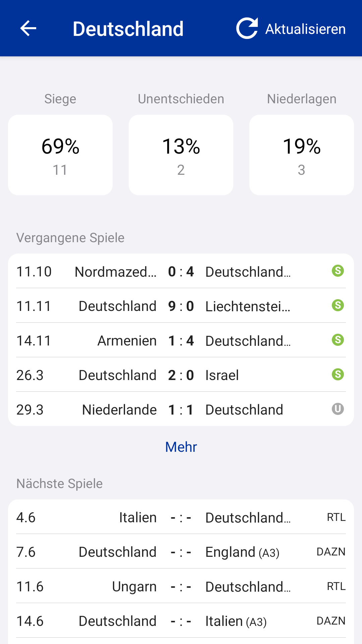Tap RTL broadcaster on Ungarn fixture
This screenshot has height=644, width=362.
[336, 586]
